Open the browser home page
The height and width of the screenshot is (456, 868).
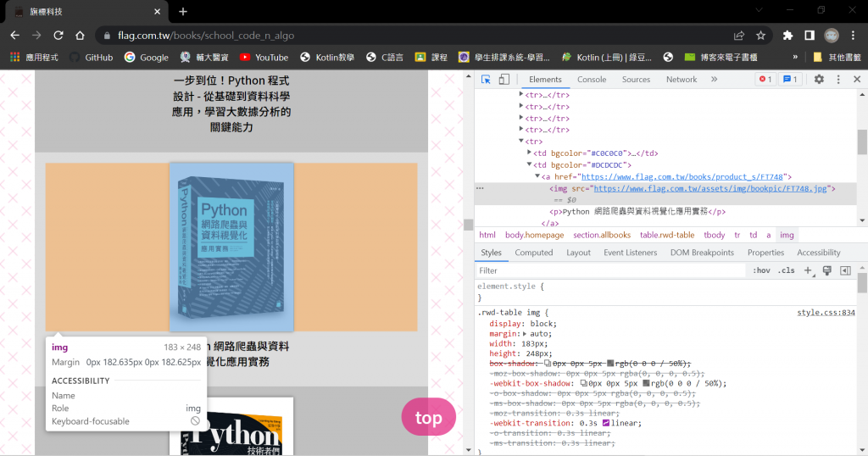(x=80, y=36)
